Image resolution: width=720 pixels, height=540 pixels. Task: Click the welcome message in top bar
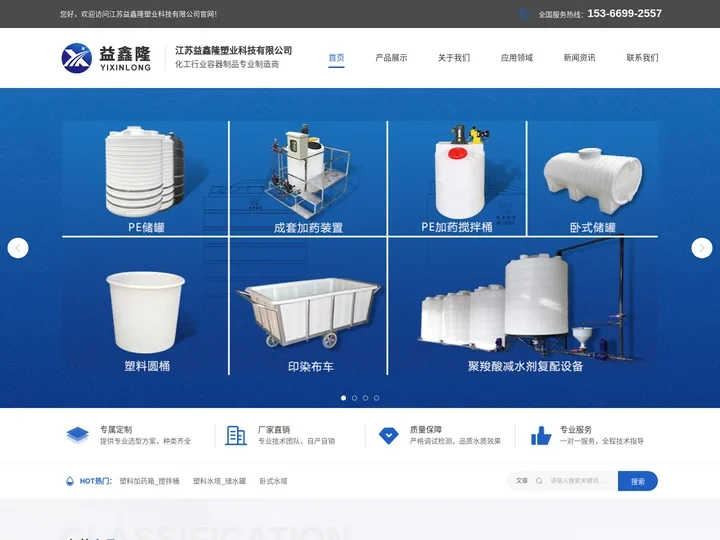[x=138, y=14]
